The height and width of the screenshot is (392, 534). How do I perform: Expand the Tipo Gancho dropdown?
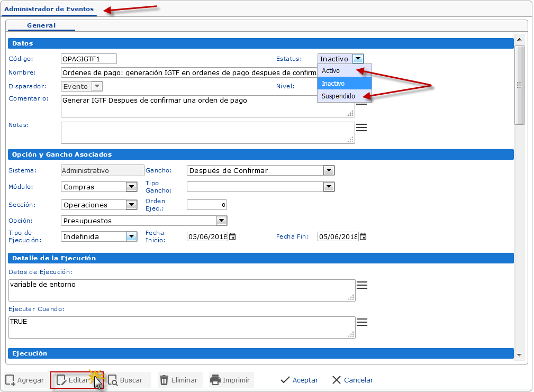[x=329, y=186]
